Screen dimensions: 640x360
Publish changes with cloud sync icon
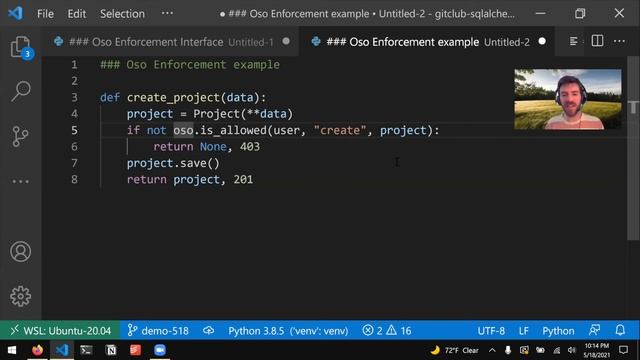tap(209, 330)
